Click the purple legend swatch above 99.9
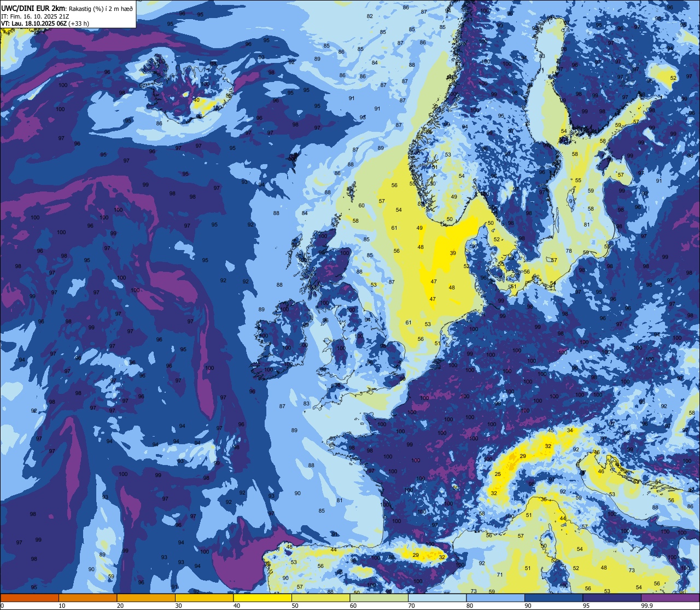The width and height of the screenshot is (700, 610). [x=670, y=597]
